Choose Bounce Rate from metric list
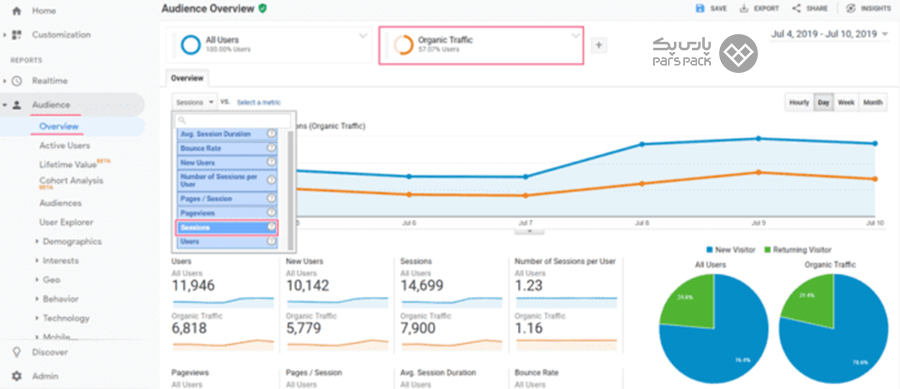 [x=227, y=148]
